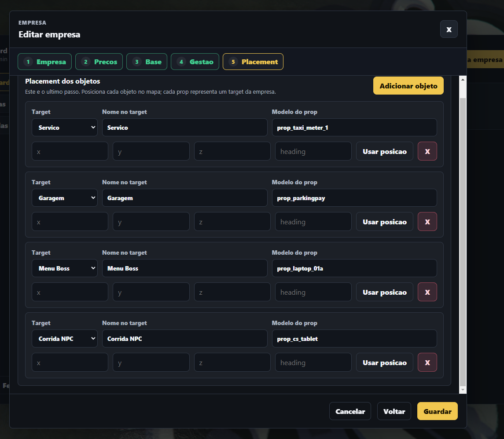Focus the x field in Corrida NPC row
Image resolution: width=504 pixels, height=439 pixels.
(70, 362)
